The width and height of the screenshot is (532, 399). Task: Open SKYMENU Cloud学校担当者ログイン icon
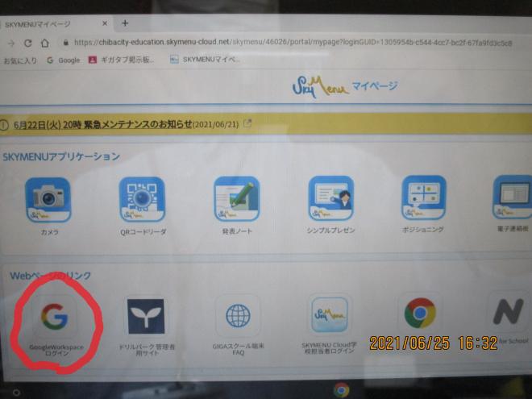tap(330, 314)
